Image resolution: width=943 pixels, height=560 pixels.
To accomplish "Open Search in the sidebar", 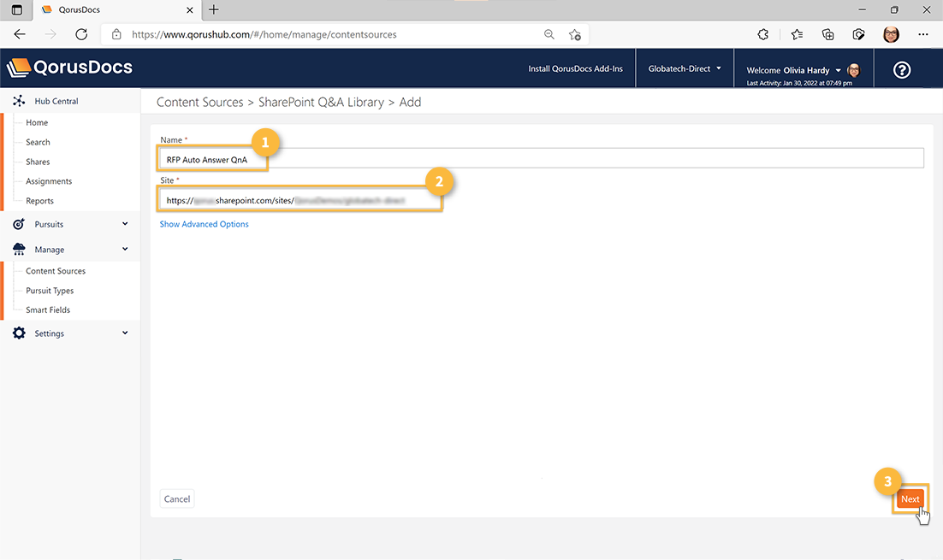I will (x=38, y=143).
